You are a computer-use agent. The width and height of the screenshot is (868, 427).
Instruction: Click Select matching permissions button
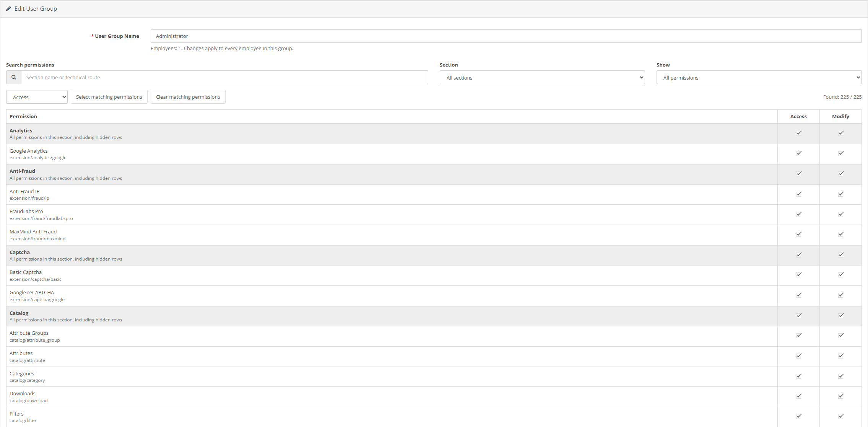(109, 97)
